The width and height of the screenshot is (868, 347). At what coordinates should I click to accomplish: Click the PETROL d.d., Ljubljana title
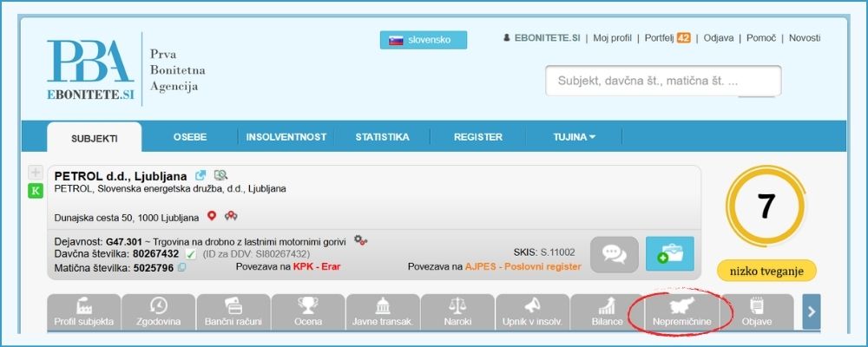[x=121, y=176]
